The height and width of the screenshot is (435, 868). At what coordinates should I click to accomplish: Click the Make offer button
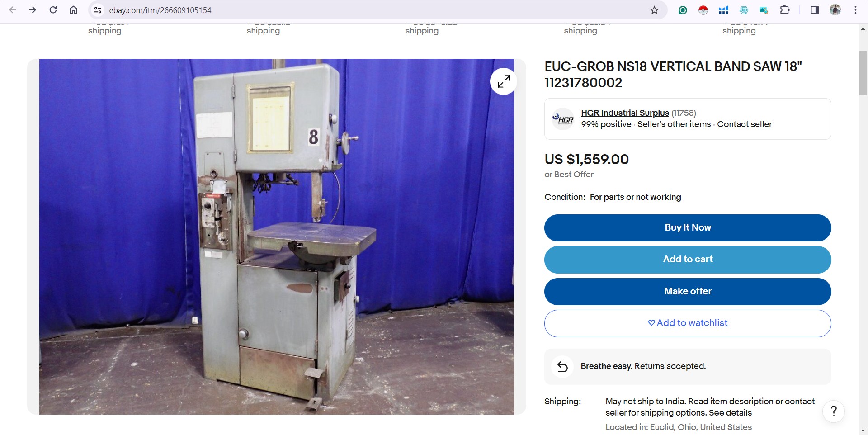(688, 292)
